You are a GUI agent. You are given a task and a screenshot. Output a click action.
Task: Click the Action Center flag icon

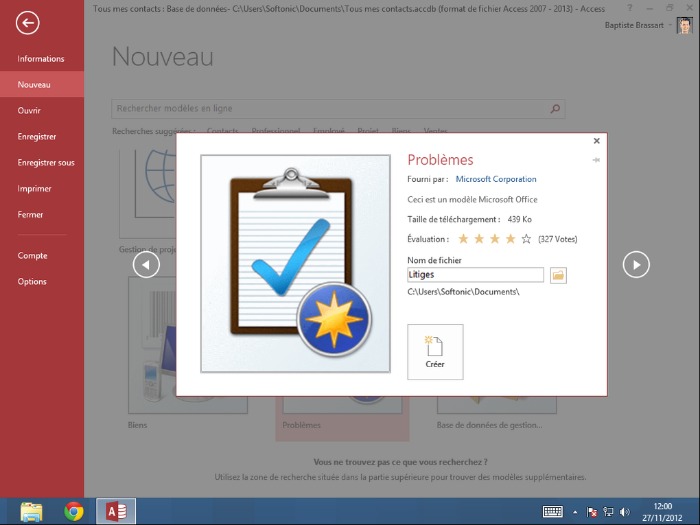click(x=592, y=512)
